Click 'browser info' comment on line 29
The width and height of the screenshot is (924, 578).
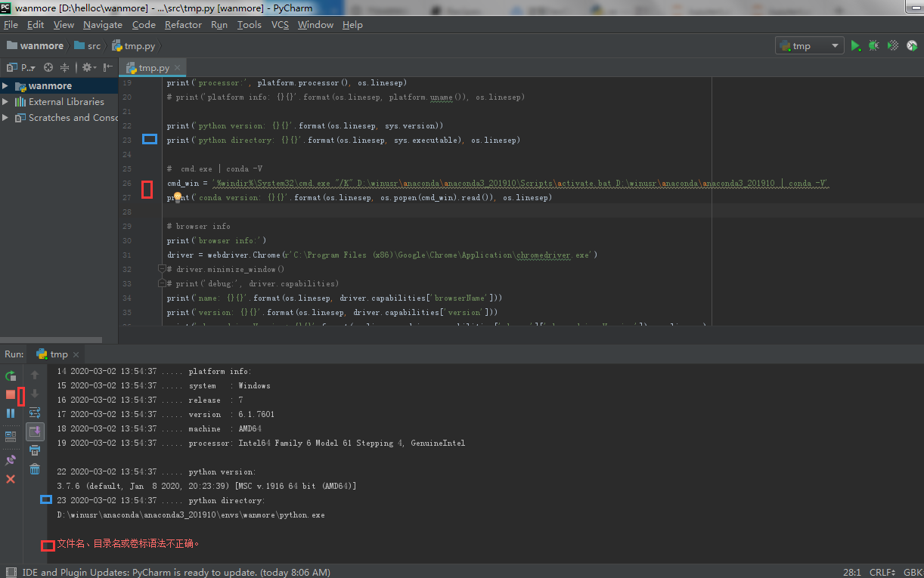(199, 226)
